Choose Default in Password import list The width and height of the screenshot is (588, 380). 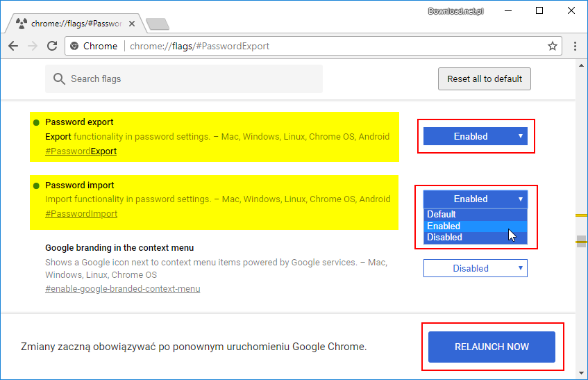(475, 215)
